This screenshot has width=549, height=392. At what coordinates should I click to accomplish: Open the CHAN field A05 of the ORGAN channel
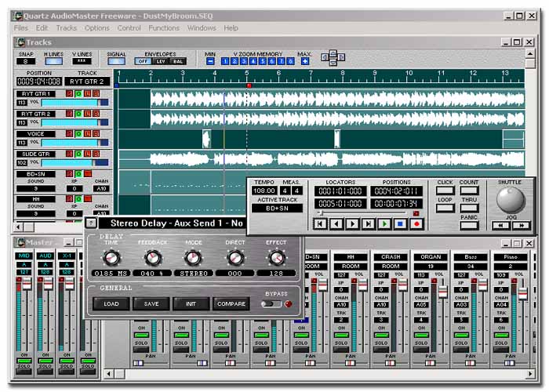(x=421, y=305)
